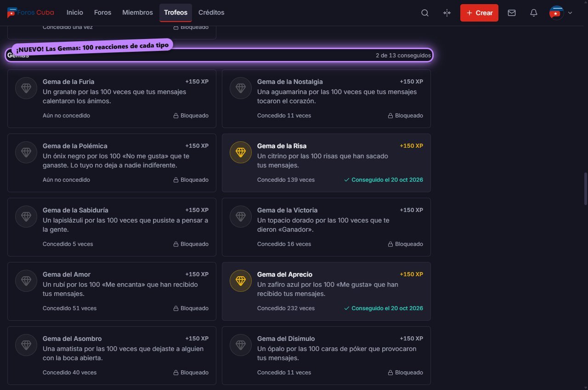
Task: Open the Foros menu item
Action: (x=102, y=13)
